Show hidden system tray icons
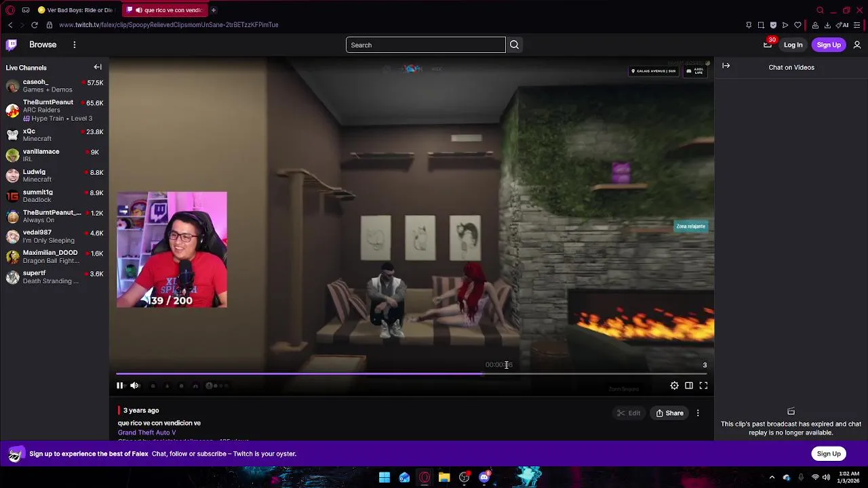Image resolution: width=868 pixels, height=488 pixels. (772, 477)
